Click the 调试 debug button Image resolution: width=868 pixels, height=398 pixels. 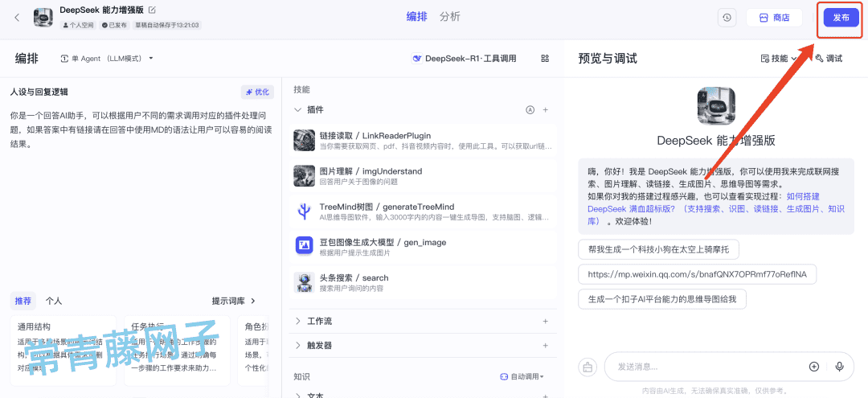[829, 59]
